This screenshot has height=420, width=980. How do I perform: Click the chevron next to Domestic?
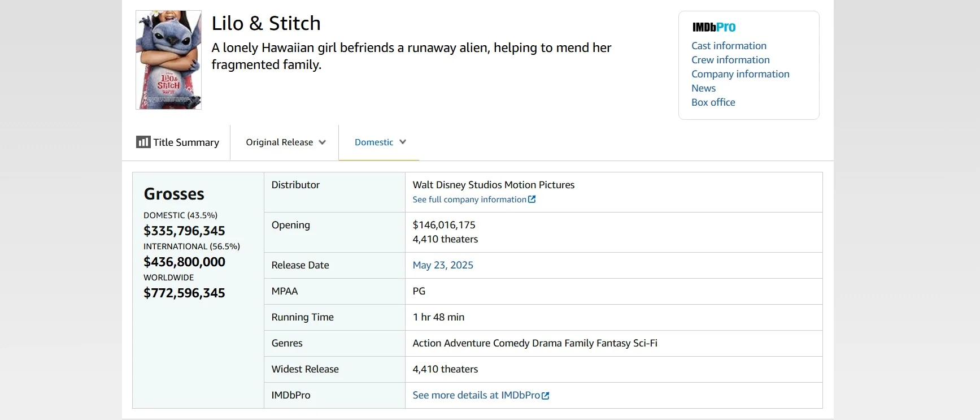point(403,142)
